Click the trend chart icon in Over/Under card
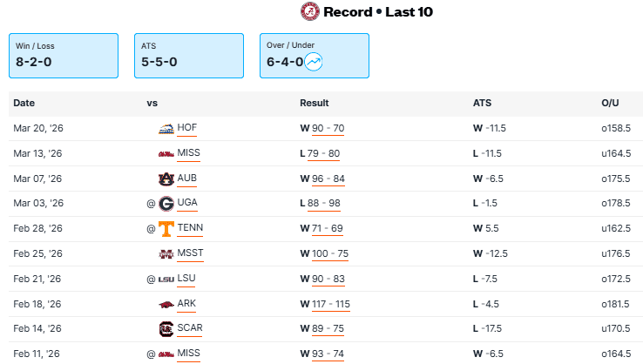This screenshot has height=364, width=643. click(x=314, y=62)
